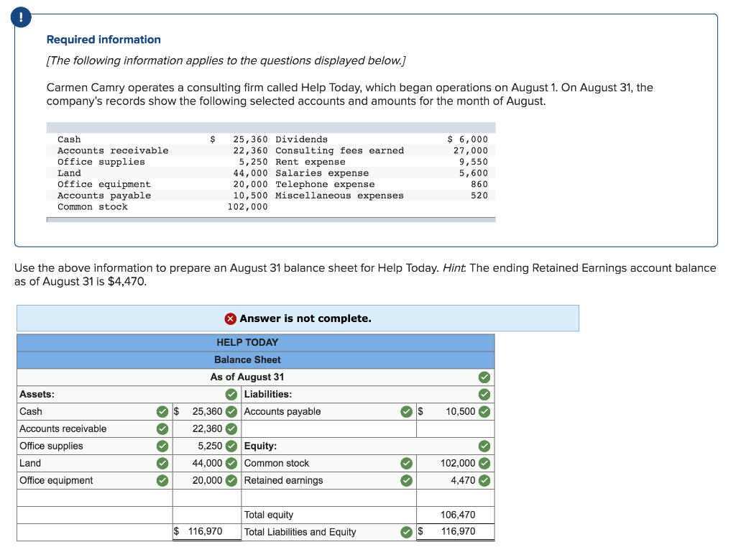Click the green check after the 25,360 amount
Image resolution: width=736 pixels, height=560 pixels.
pyautogui.click(x=231, y=412)
